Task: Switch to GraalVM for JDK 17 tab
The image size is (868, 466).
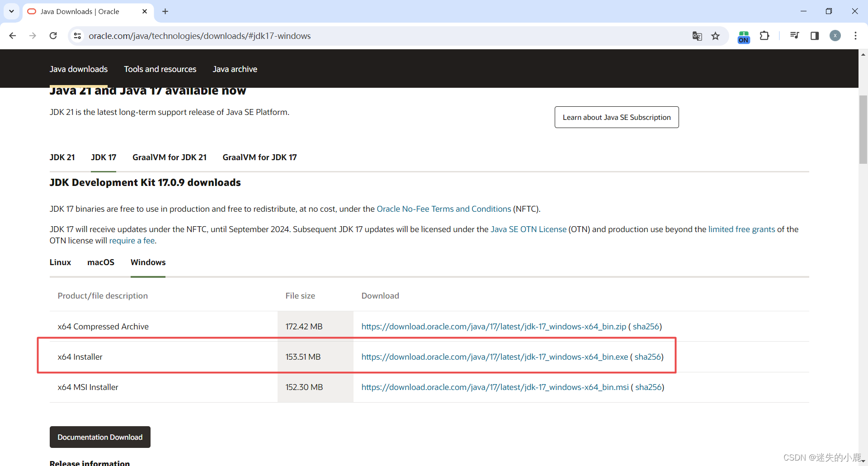Action: pos(259,157)
